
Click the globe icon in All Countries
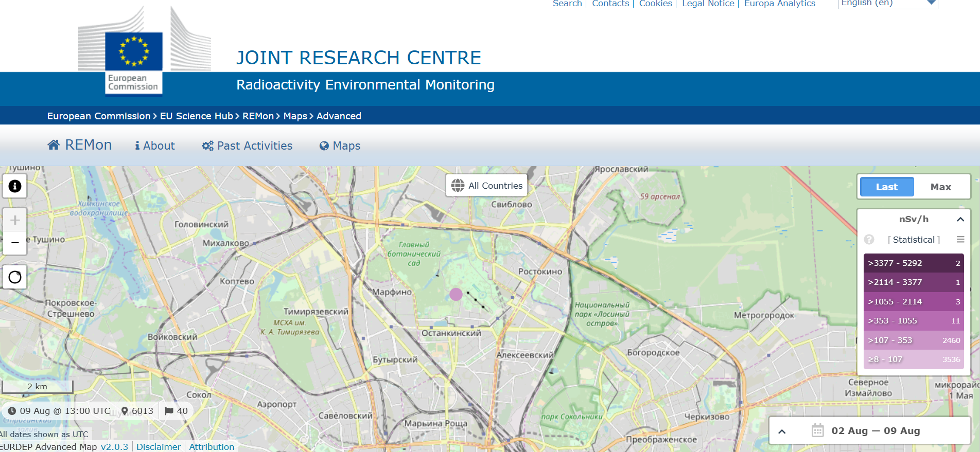click(x=458, y=186)
